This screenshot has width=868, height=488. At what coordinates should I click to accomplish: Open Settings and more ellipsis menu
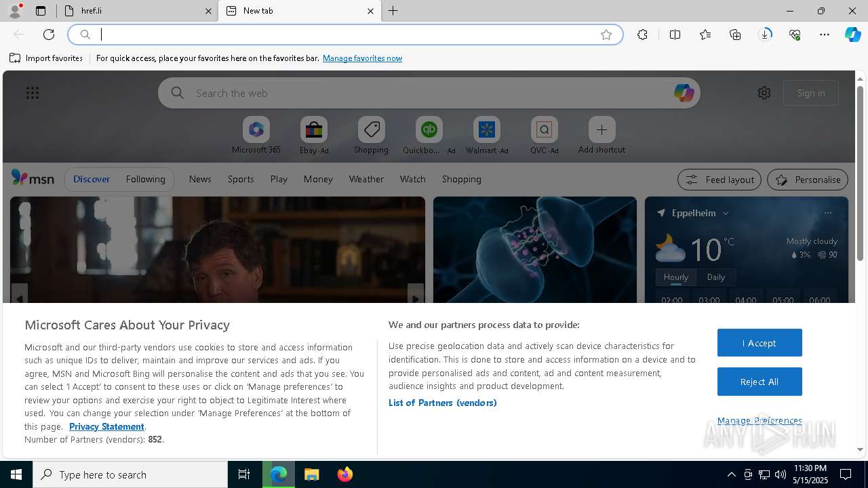click(825, 35)
